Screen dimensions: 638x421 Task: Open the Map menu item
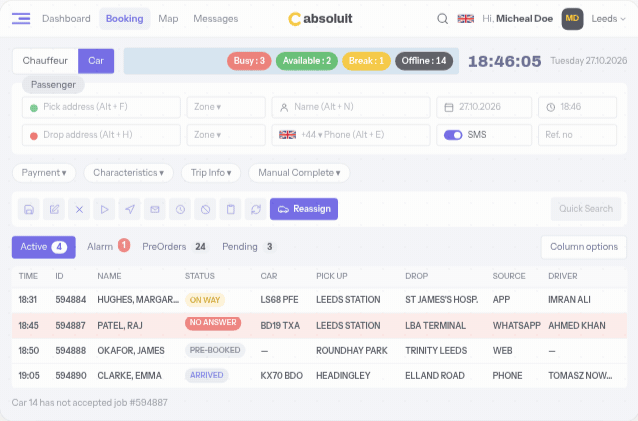pyautogui.click(x=168, y=19)
